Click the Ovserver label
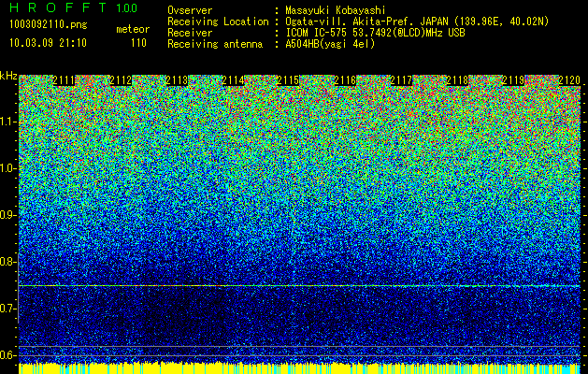This screenshot has height=374, width=588. pyautogui.click(x=190, y=10)
